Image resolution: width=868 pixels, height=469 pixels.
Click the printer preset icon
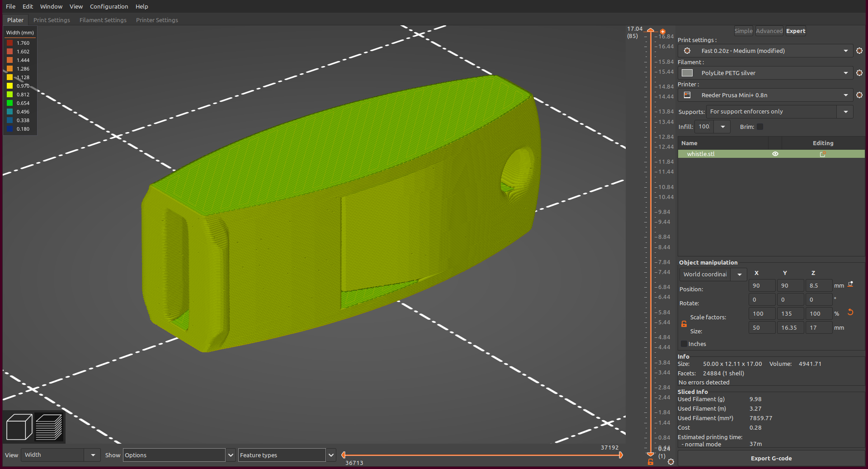pos(687,95)
